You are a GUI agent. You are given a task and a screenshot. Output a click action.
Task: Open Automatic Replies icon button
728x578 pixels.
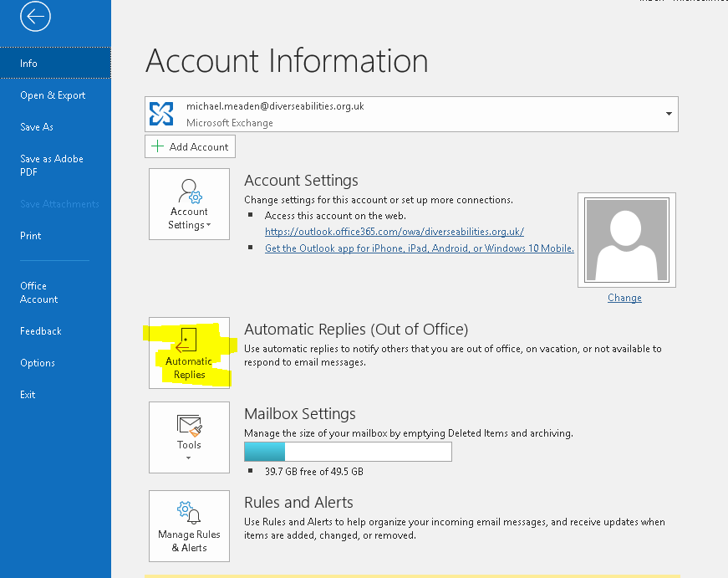click(x=189, y=340)
